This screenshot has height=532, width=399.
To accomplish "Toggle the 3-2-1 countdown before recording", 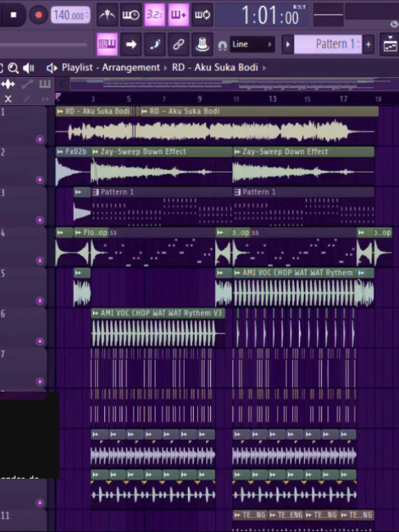I will [154, 15].
